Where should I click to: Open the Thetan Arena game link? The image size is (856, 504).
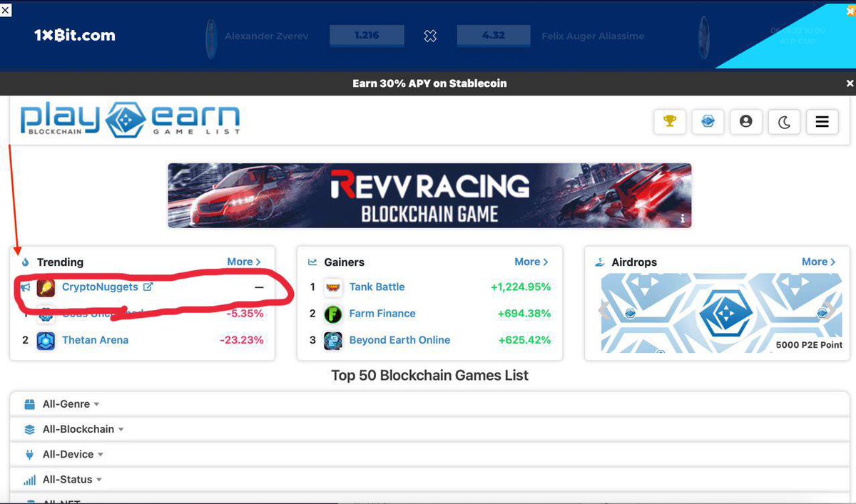(x=95, y=340)
